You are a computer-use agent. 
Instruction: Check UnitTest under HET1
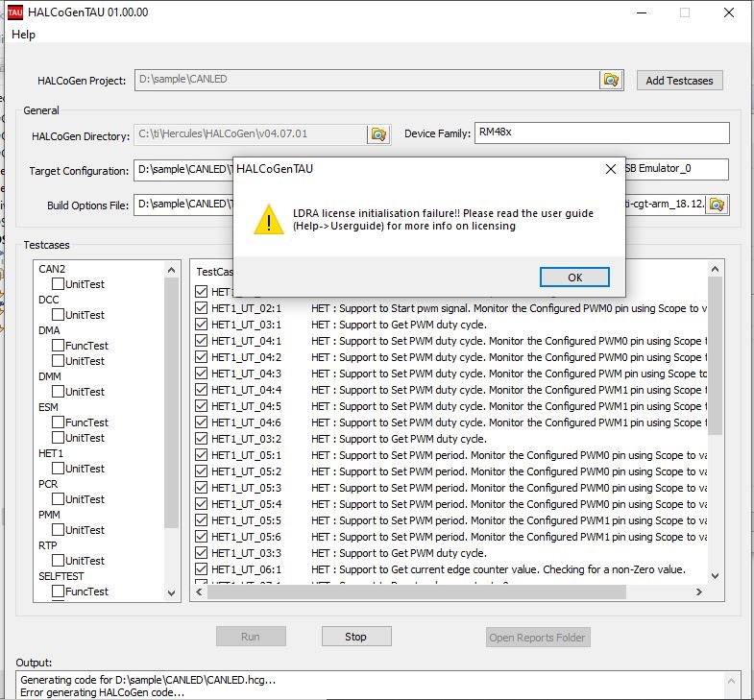[58, 469]
